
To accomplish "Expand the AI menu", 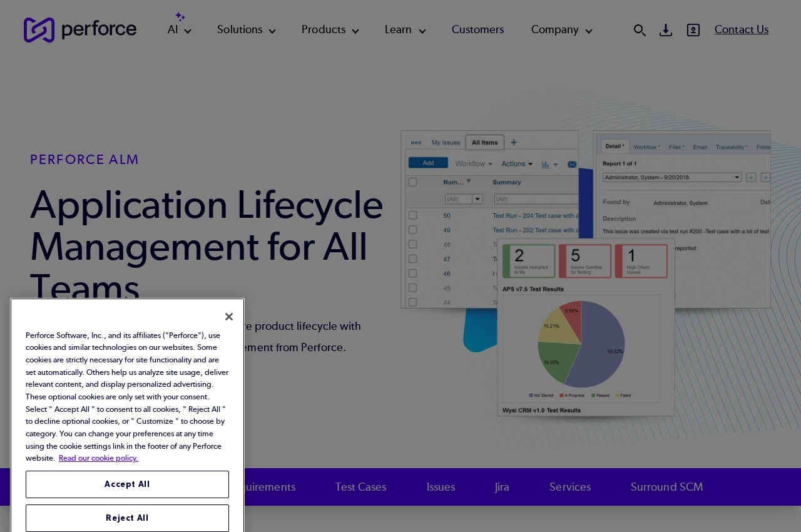I will click(x=180, y=30).
